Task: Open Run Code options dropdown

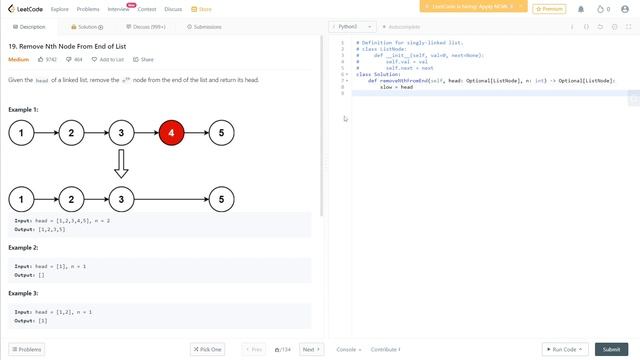Action: tap(580, 349)
